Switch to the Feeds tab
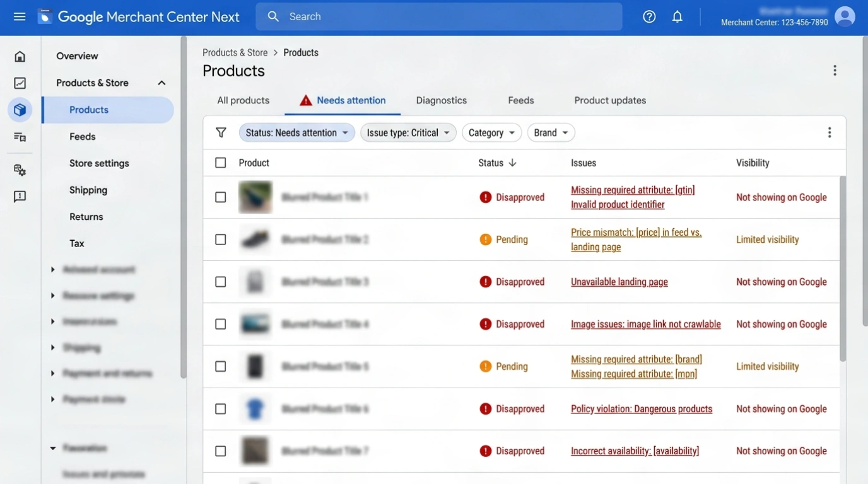This screenshot has width=868, height=484. pyautogui.click(x=521, y=100)
